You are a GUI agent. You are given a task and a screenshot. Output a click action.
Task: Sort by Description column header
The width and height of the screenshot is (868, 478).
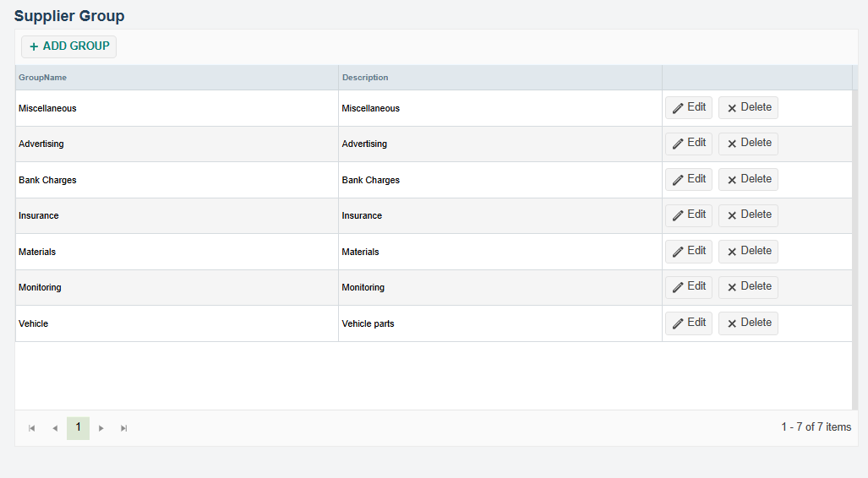[x=365, y=78]
